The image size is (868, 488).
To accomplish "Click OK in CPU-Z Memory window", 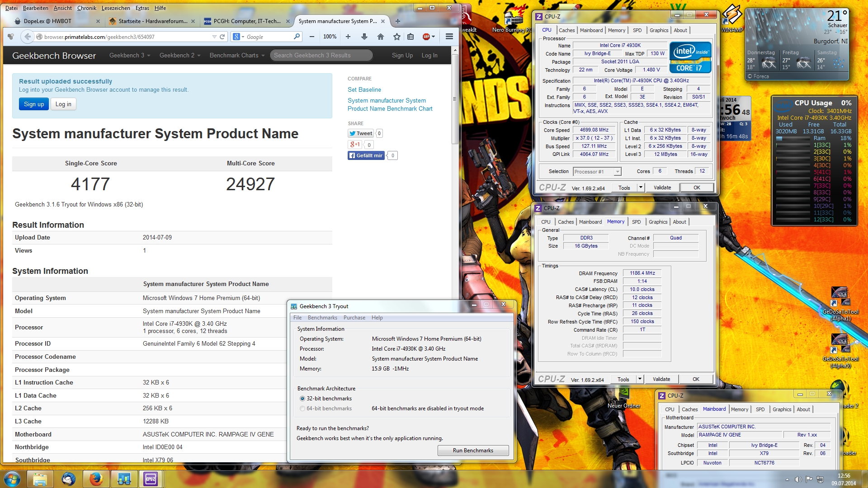I will [696, 379].
